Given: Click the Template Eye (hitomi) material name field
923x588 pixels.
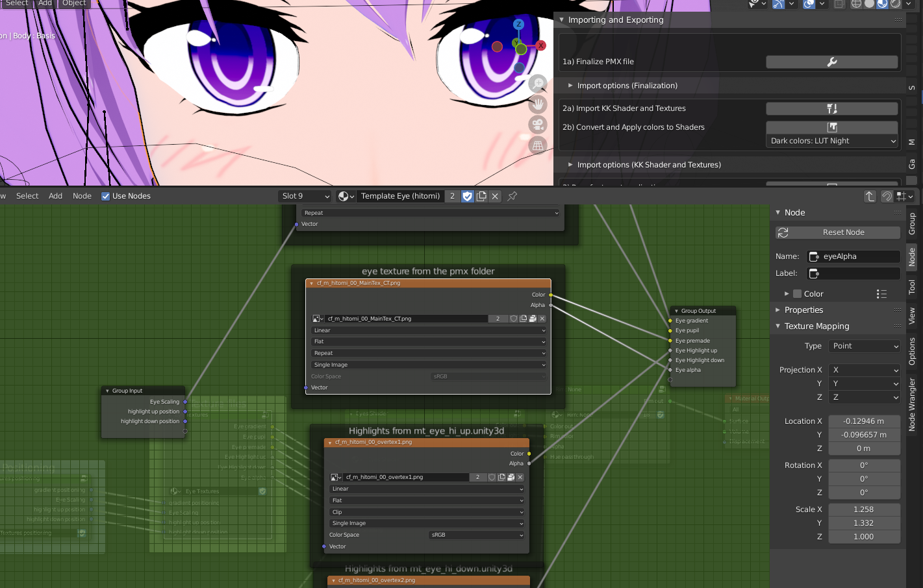Looking at the screenshot, I should point(400,196).
